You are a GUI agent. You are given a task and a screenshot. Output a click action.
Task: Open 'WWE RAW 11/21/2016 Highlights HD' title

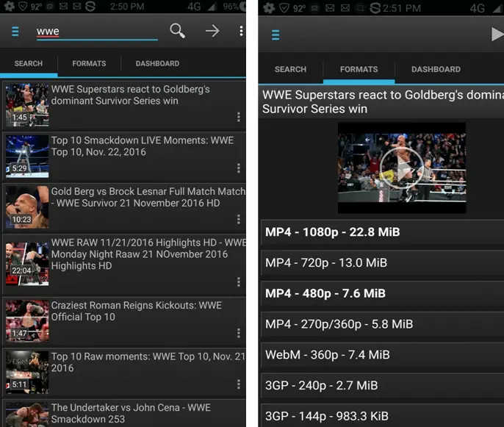coord(148,254)
